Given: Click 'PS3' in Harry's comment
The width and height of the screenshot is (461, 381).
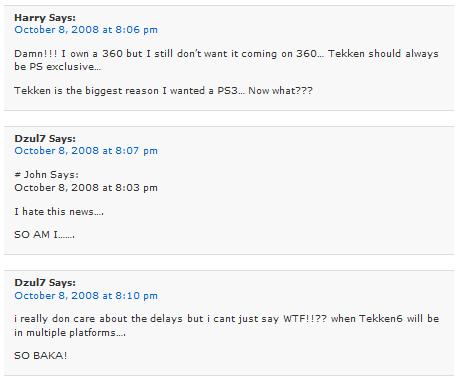Looking at the screenshot, I should click(228, 91).
